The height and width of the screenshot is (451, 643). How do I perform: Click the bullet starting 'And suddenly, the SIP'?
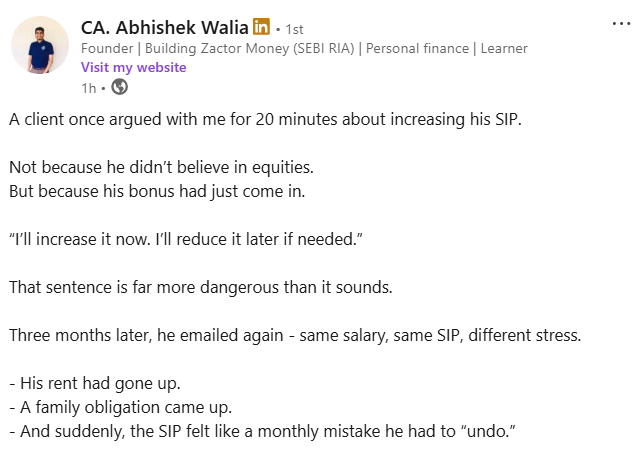tap(258, 430)
